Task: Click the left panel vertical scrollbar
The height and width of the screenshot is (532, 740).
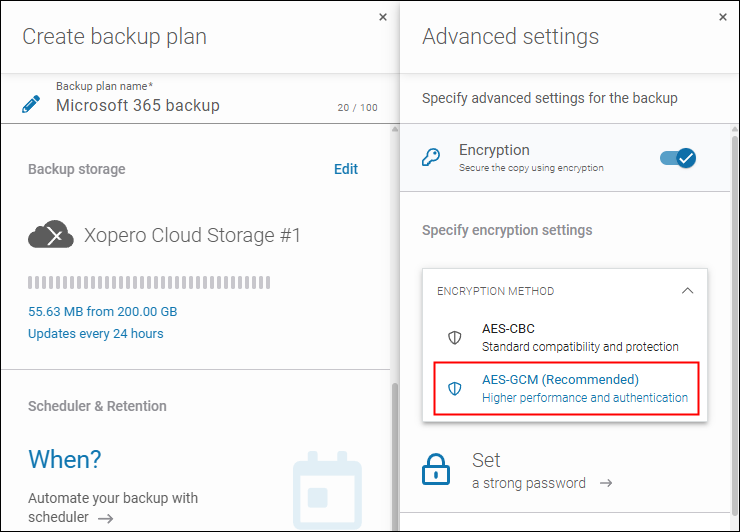Action: click(x=395, y=456)
